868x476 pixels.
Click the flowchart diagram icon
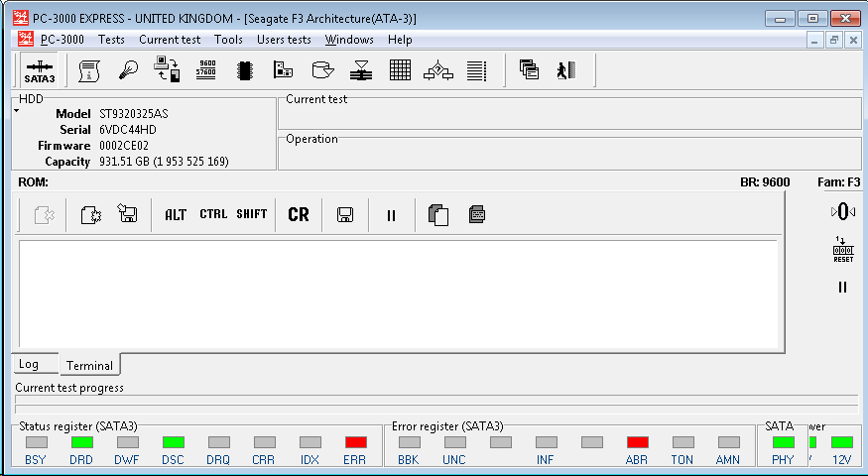click(437, 70)
